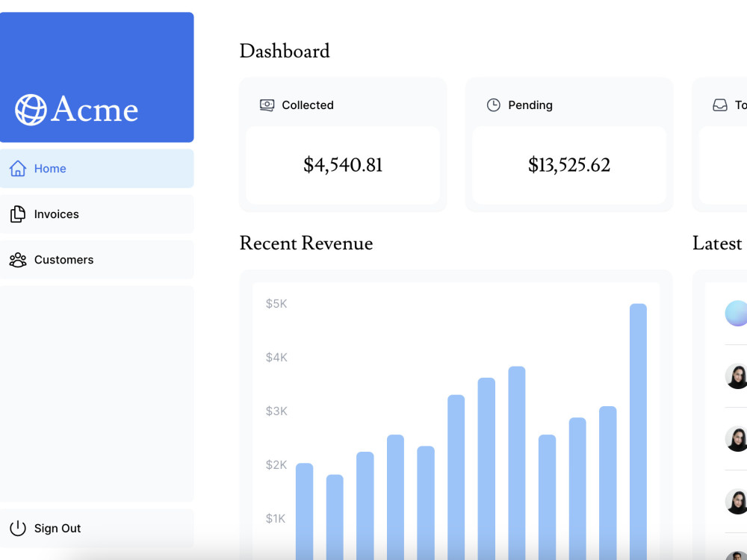Open the Customers page

pos(96,260)
